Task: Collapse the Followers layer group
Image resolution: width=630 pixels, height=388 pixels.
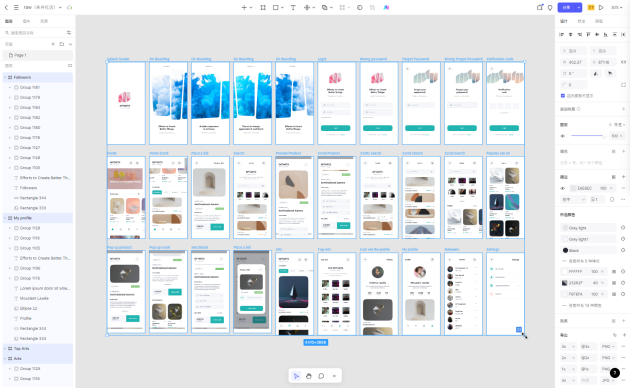Action: click(x=5, y=77)
